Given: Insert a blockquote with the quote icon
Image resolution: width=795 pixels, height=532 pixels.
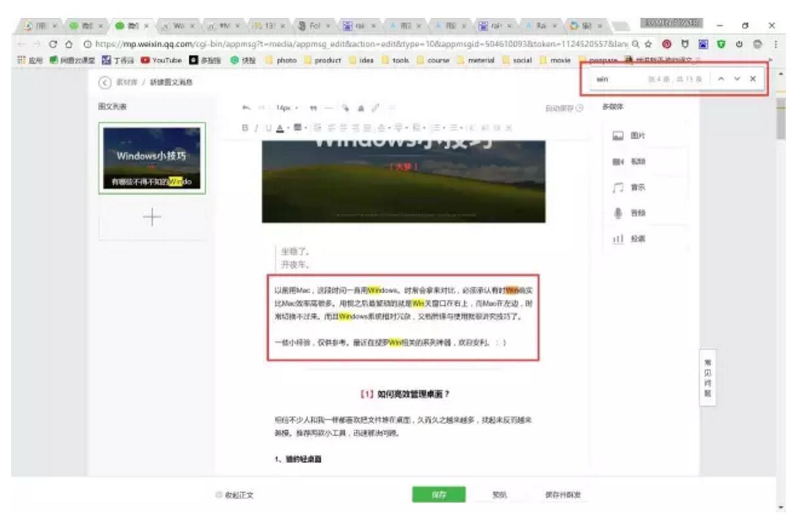Looking at the screenshot, I should tap(313, 108).
